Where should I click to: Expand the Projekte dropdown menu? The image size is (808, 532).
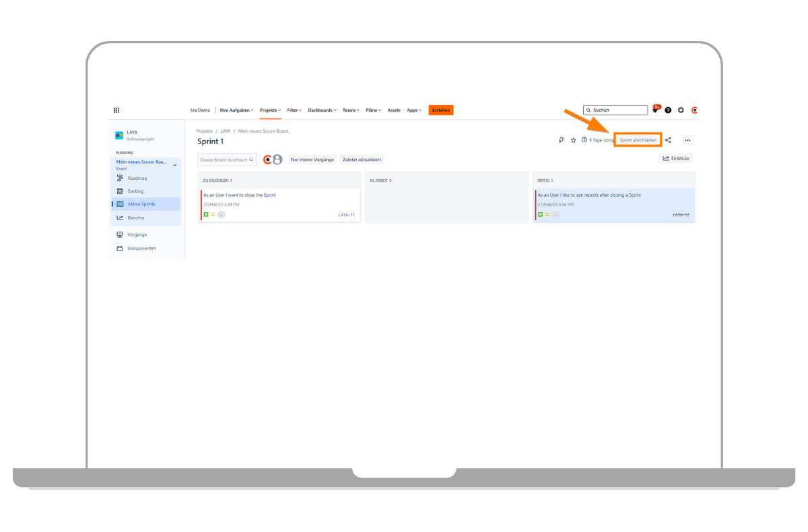(270, 110)
